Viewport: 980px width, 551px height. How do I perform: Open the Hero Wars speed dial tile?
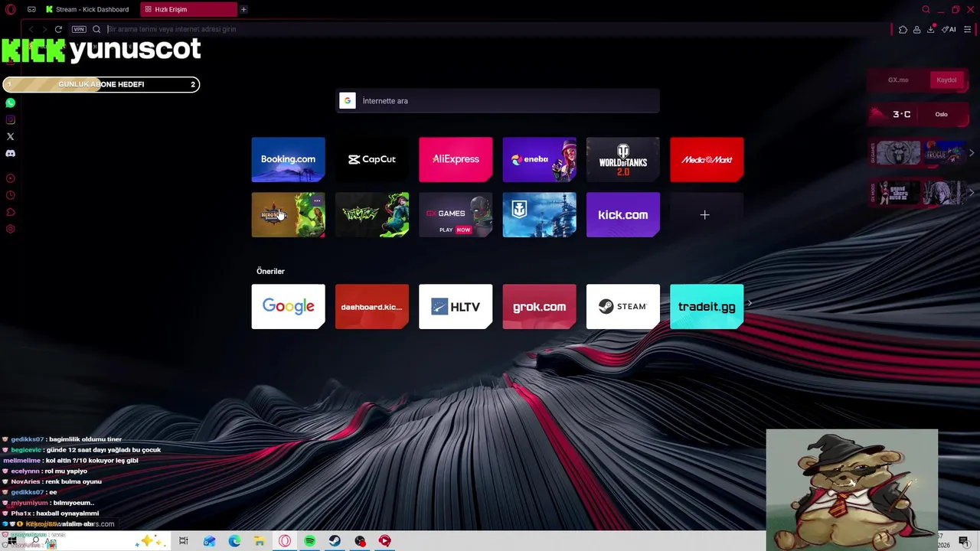click(288, 215)
